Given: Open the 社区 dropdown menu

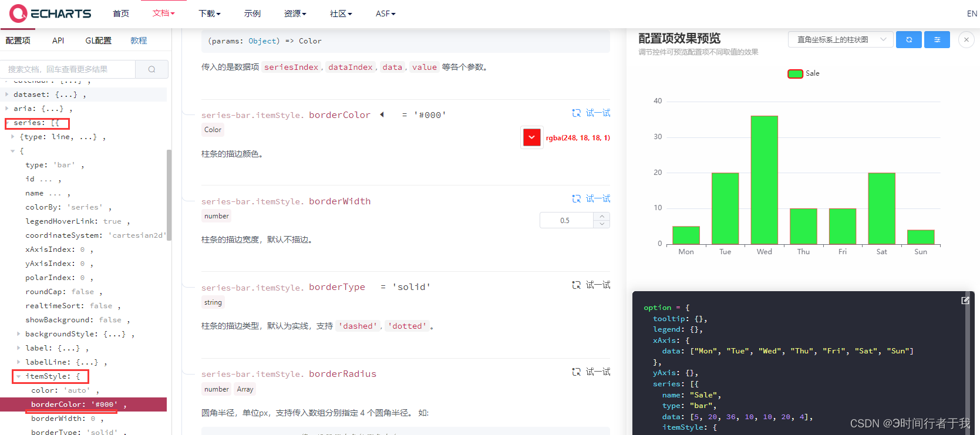Looking at the screenshot, I should point(341,14).
